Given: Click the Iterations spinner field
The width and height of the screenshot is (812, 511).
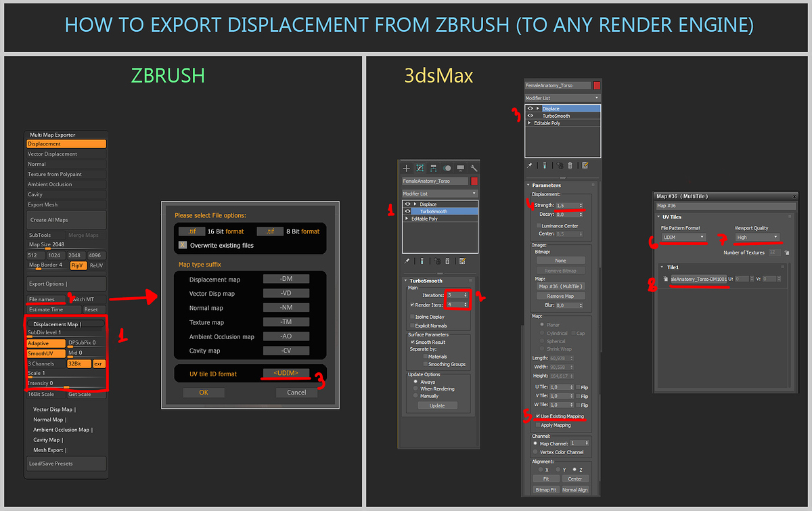Looking at the screenshot, I should click(x=457, y=295).
